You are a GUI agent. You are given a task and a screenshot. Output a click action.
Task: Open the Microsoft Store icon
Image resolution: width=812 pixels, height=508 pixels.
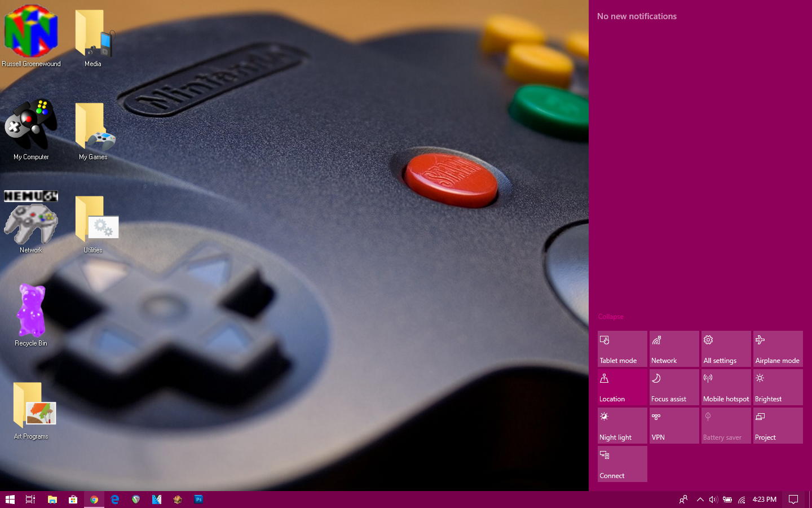click(x=73, y=500)
